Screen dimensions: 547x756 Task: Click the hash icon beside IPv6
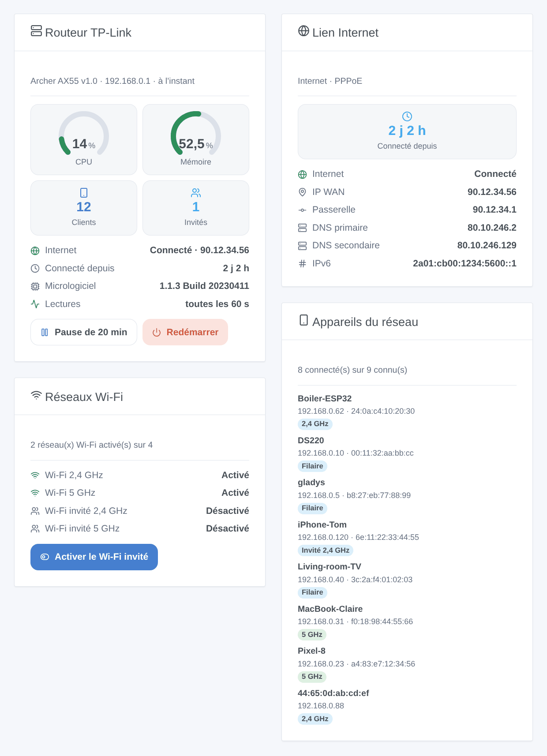tap(303, 264)
